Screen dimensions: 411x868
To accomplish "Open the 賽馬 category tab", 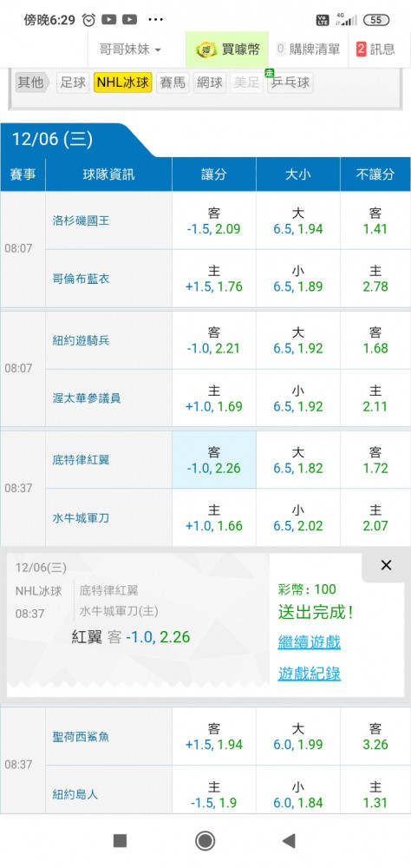I will pyautogui.click(x=173, y=83).
